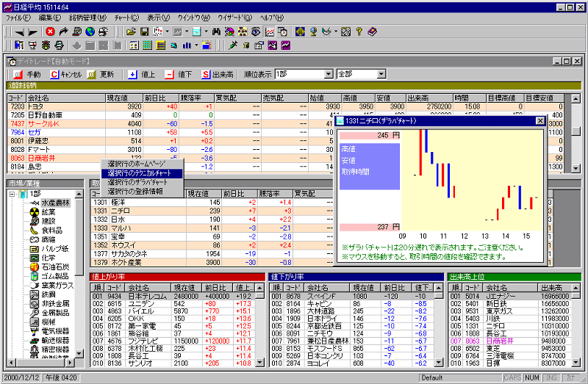Click the キャンセル button
This screenshot has width=588, height=384.
(66, 75)
